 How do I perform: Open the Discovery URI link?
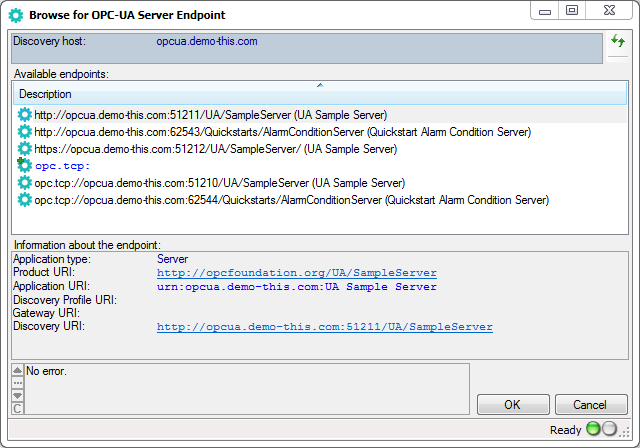(x=324, y=327)
